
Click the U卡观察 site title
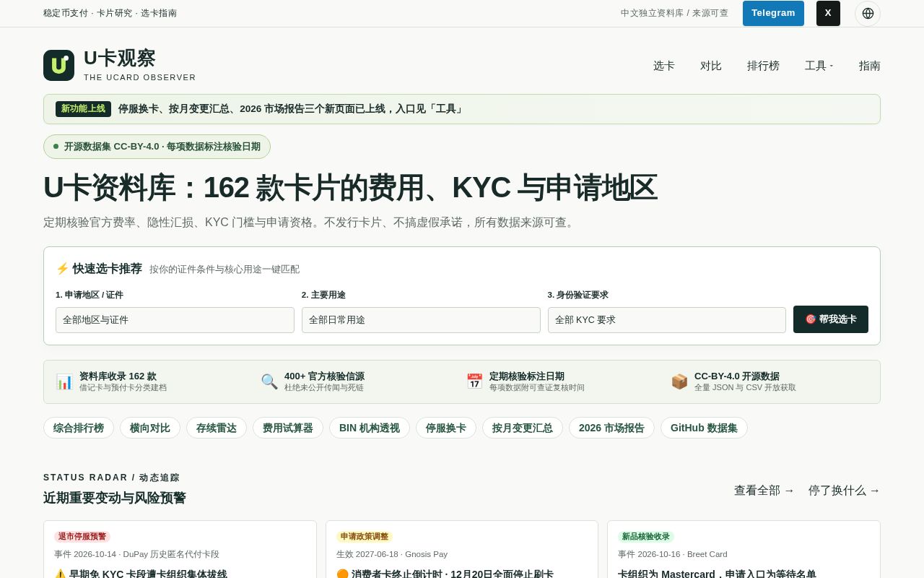pyautogui.click(x=120, y=58)
